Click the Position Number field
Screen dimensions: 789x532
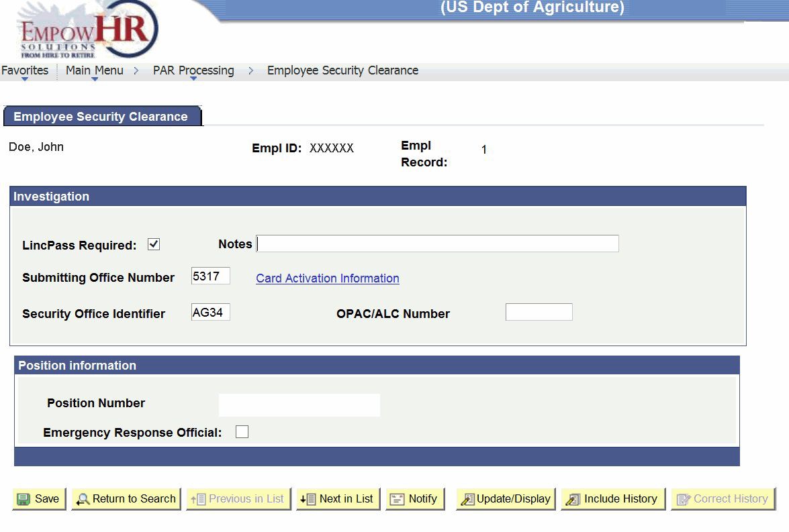pyautogui.click(x=299, y=405)
